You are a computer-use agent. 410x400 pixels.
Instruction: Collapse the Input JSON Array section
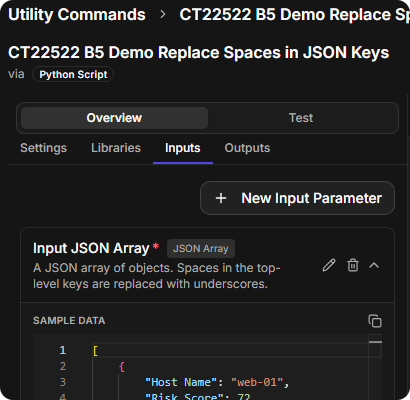point(374,265)
